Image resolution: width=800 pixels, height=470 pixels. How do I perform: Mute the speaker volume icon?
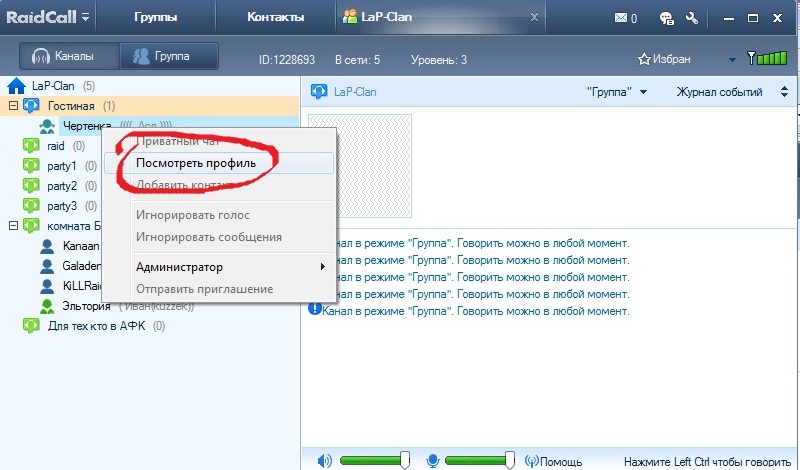[x=325, y=460]
